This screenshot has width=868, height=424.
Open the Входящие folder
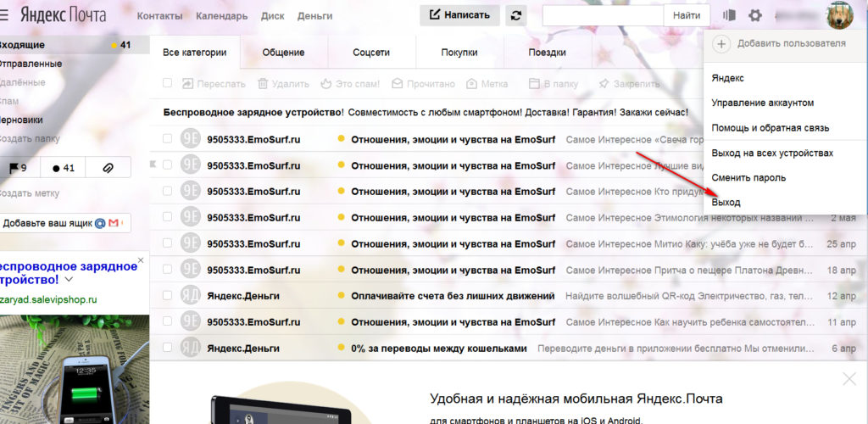click(75, 45)
